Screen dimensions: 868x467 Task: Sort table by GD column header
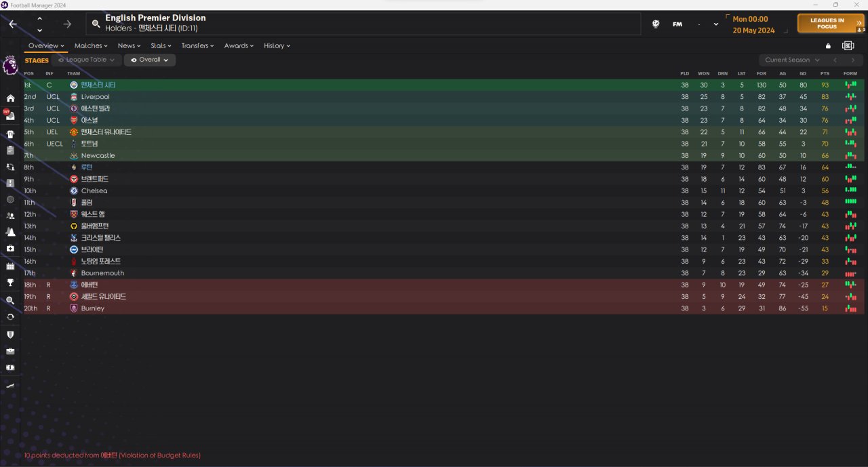pos(803,73)
